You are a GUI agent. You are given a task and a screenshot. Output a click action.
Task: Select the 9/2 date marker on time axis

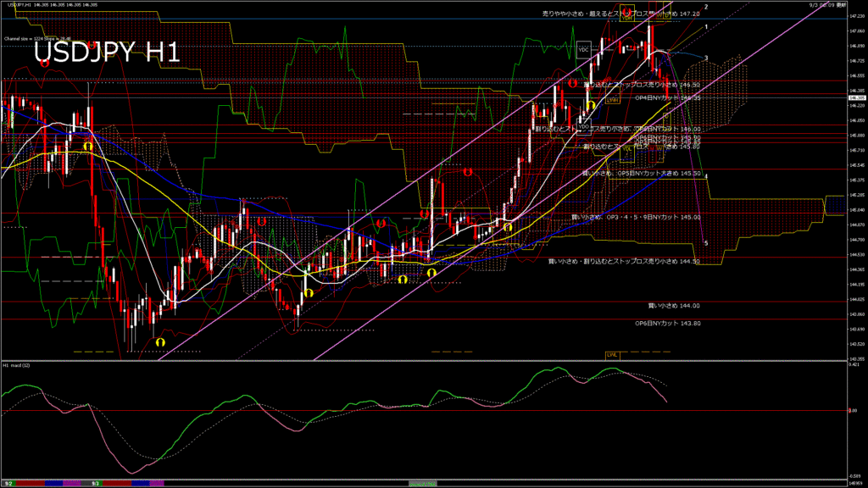pos(8,483)
